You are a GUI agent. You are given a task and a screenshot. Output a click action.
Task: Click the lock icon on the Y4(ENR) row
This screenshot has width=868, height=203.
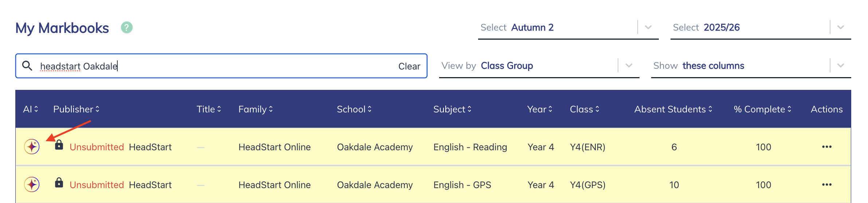click(x=59, y=145)
